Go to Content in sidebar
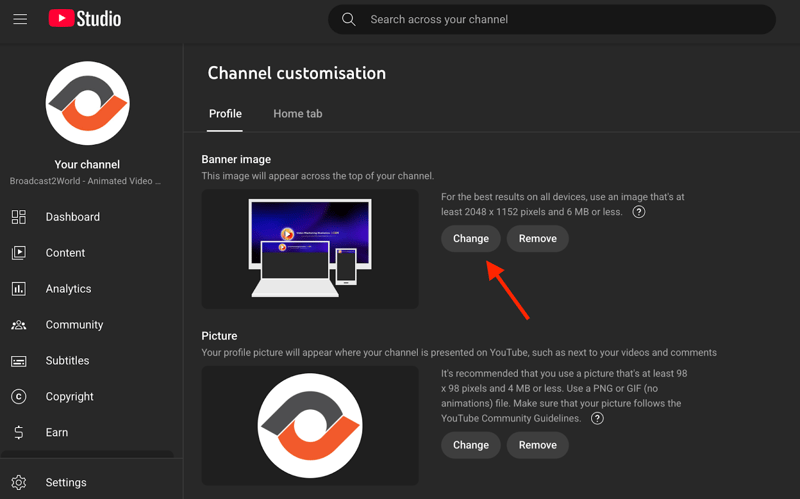This screenshot has height=499, width=800. (x=65, y=253)
